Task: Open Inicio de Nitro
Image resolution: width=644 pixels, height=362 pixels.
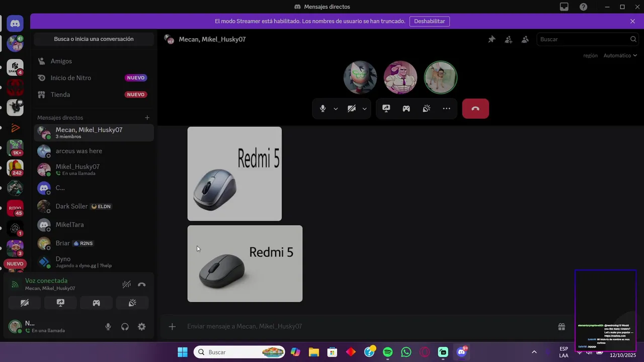Action: [x=94, y=78]
